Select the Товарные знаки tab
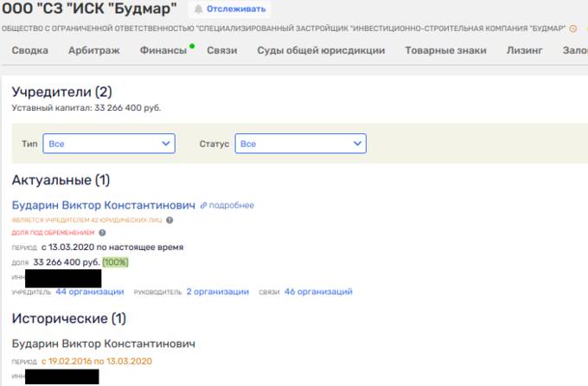Image resolution: width=588 pixels, height=386 pixels. pos(445,50)
